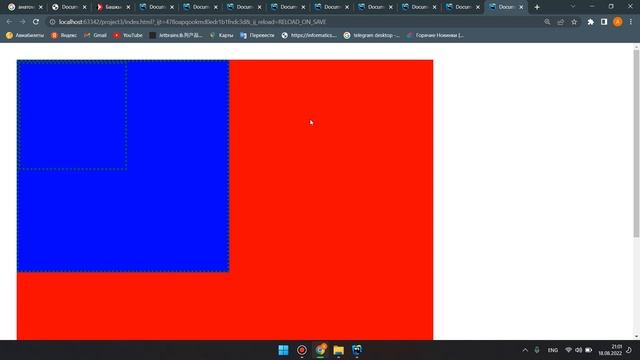640x360 pixels.
Task: Open the focus moon notification icon
Action: [x=629, y=350]
